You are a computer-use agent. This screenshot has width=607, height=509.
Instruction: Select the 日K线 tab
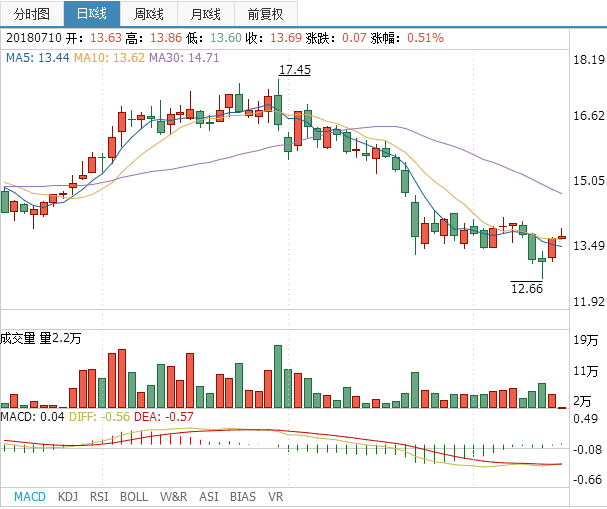[x=92, y=14]
